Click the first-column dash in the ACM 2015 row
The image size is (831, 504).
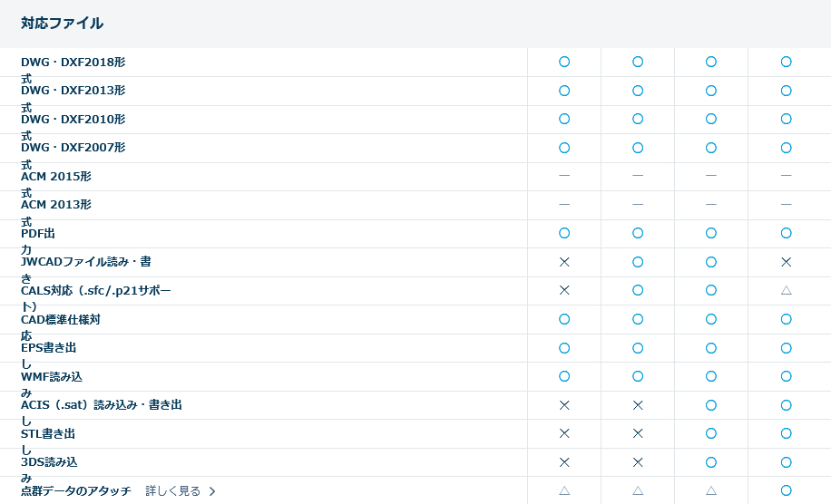tap(564, 175)
